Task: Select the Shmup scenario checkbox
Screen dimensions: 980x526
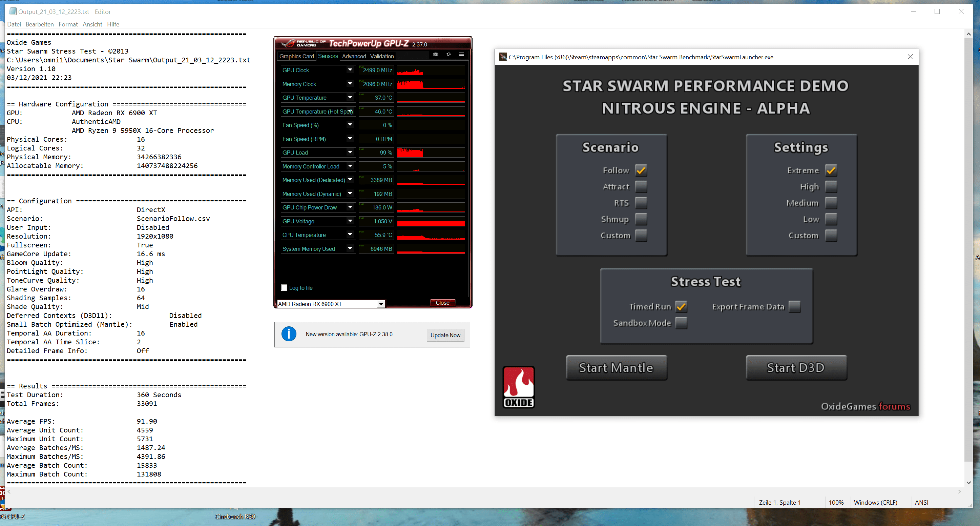Action: 641,219
